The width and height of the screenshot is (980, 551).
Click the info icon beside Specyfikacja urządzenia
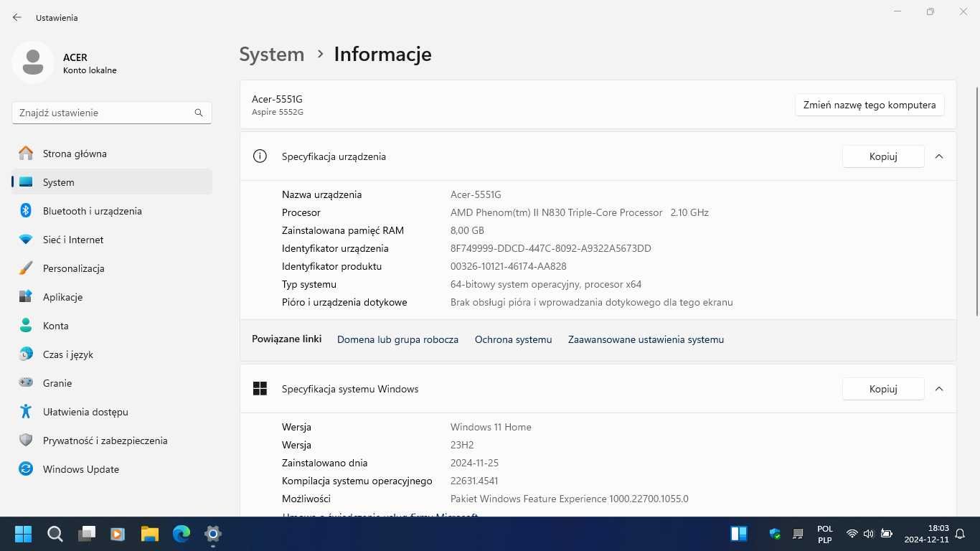pyautogui.click(x=260, y=156)
